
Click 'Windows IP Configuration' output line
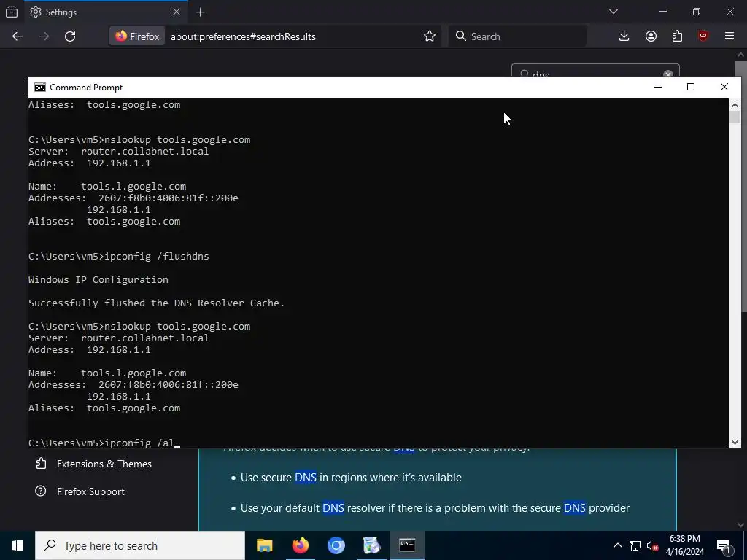click(x=98, y=279)
